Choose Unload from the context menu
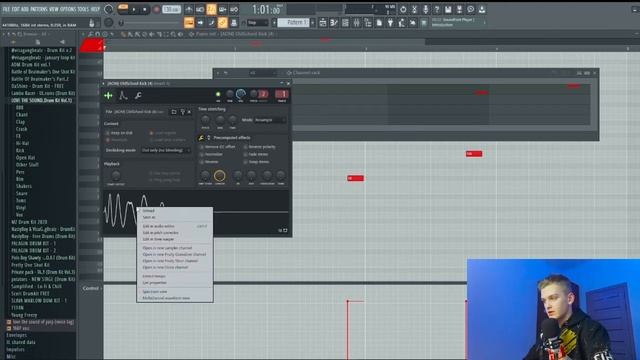Image resolution: width=640 pixels, height=360 pixels. pyautogui.click(x=149, y=211)
